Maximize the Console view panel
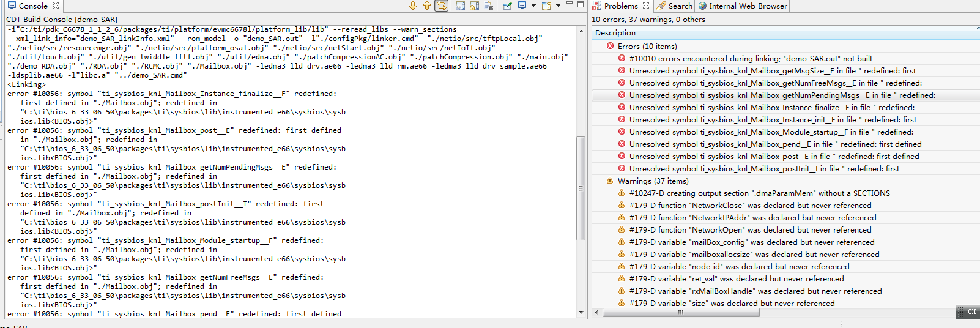This screenshot has width=980, height=328. coord(581,4)
